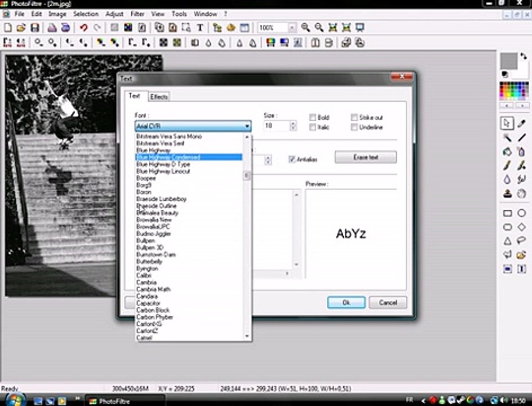532x406 pixels.
Task: Enable the Strike out checkbox
Action: tap(354, 117)
